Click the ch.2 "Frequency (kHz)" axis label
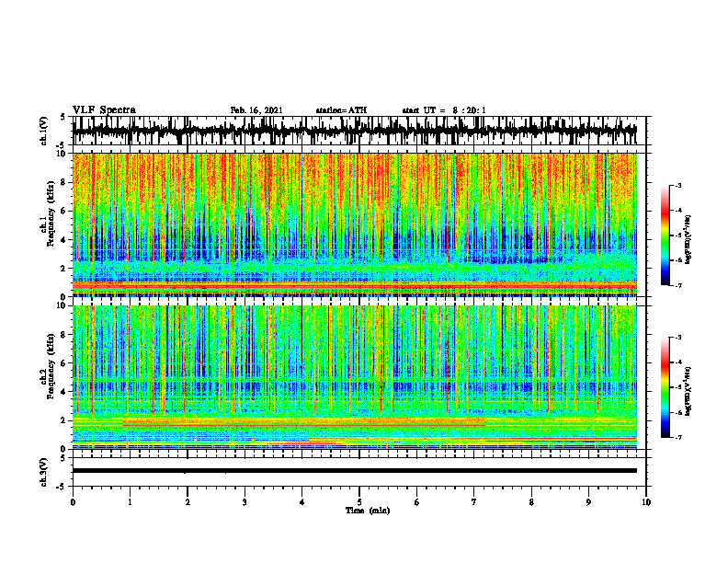The height and width of the screenshot is (563, 728). [51, 366]
